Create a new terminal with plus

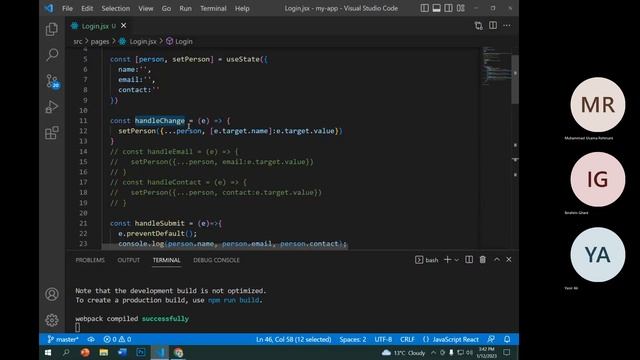tap(448, 260)
